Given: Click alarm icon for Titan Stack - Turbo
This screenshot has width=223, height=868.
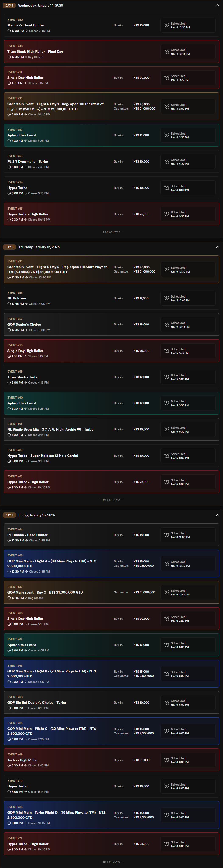Looking at the screenshot, I should (166, 377).
